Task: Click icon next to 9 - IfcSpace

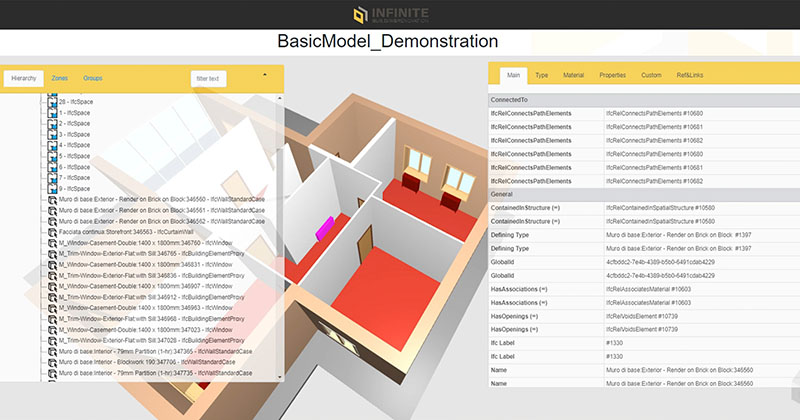Action: (52, 188)
